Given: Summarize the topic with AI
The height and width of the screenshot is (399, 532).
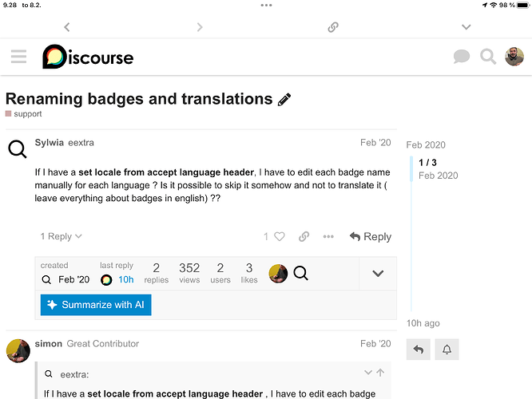Looking at the screenshot, I should pos(96,305).
